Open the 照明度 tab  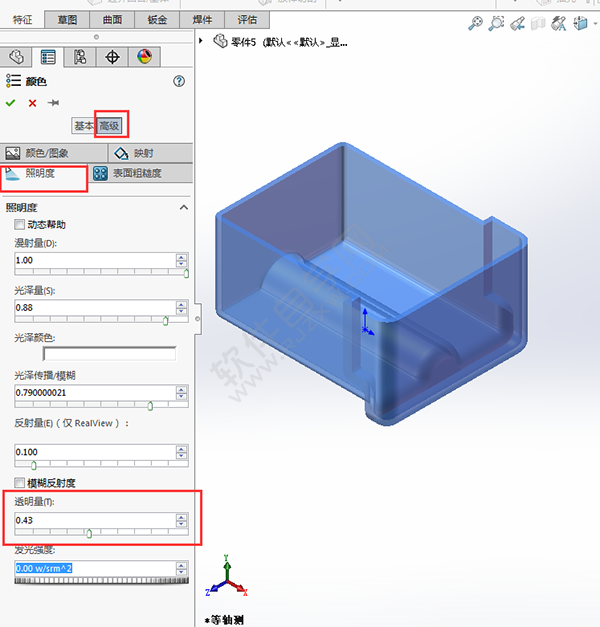[44, 174]
